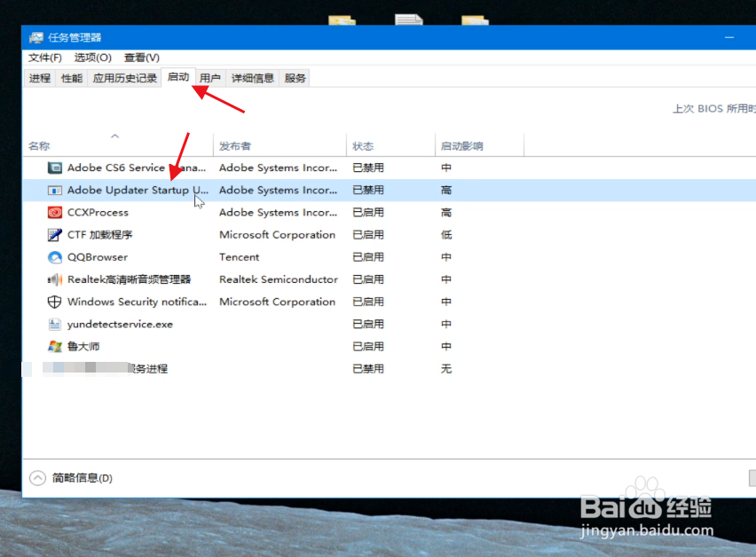Viewport: 756px width, 557px height.
Task: Open the 文件(F) menu
Action: coord(45,58)
